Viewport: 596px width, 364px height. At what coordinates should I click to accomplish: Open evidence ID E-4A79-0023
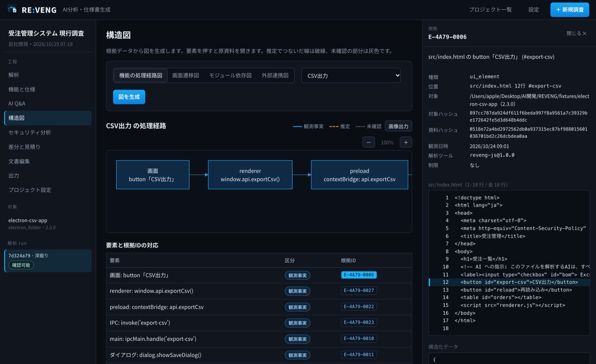coord(359,322)
